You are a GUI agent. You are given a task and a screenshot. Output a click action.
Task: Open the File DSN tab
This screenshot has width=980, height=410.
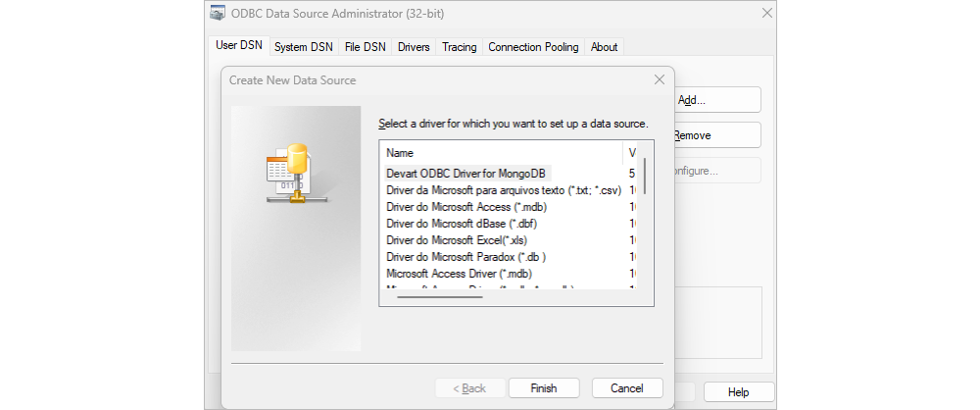(x=365, y=47)
